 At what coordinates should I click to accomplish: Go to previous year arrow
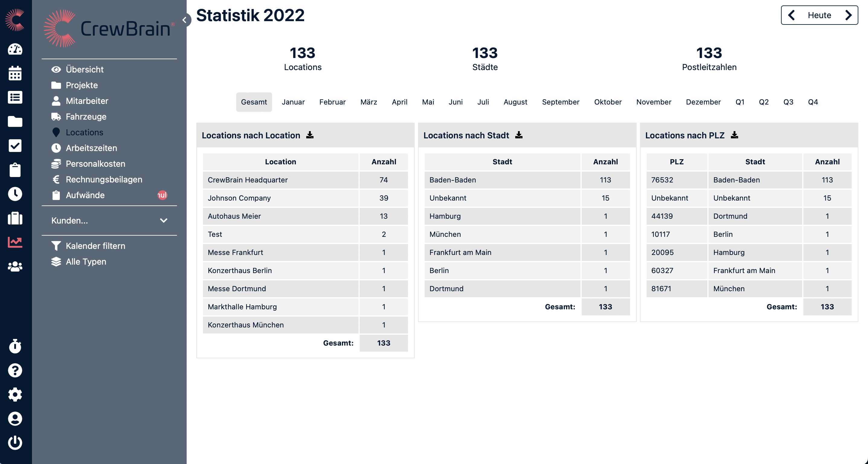792,15
